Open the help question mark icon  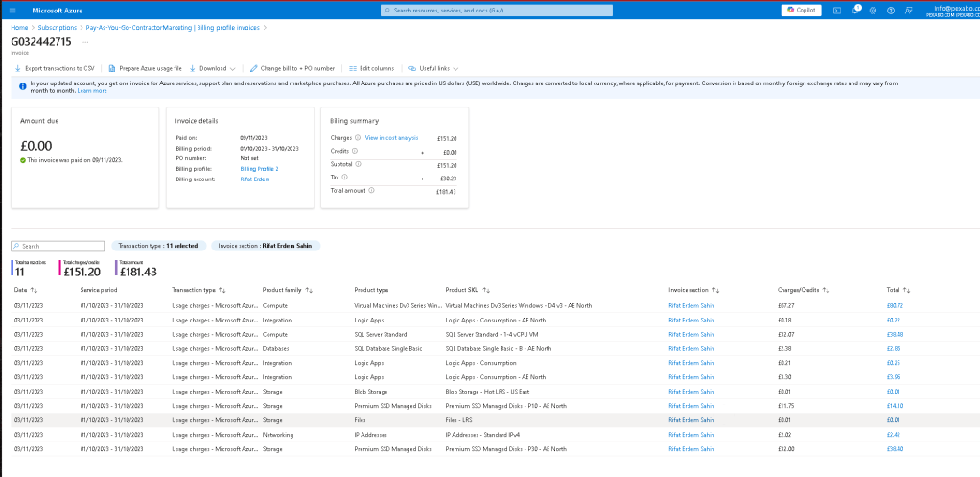click(x=891, y=11)
